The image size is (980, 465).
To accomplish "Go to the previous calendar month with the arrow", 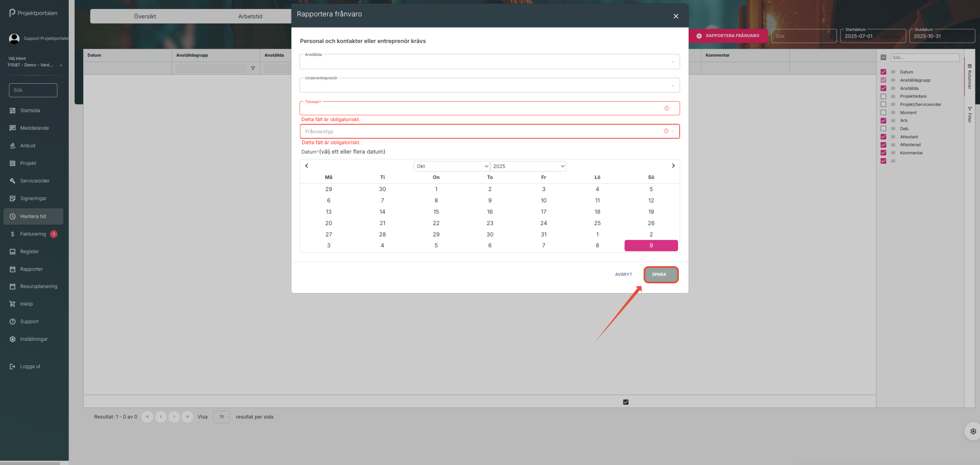I will pos(306,166).
